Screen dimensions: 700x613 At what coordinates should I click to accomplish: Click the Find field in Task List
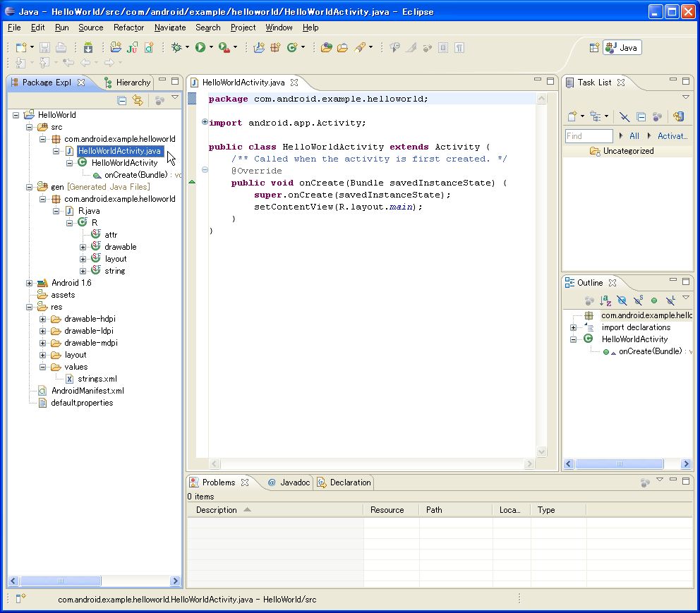[589, 135]
